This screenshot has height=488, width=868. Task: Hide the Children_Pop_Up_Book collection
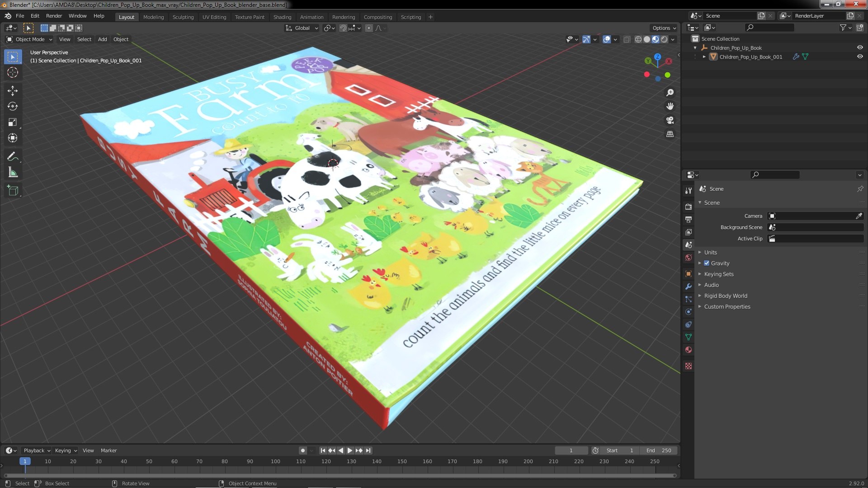860,48
